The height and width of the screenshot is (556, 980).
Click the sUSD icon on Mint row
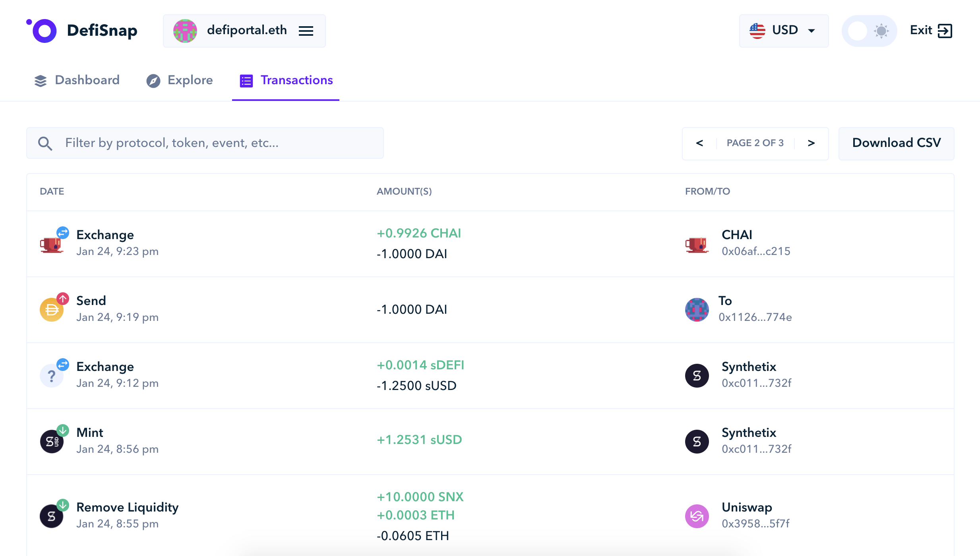[51, 441]
